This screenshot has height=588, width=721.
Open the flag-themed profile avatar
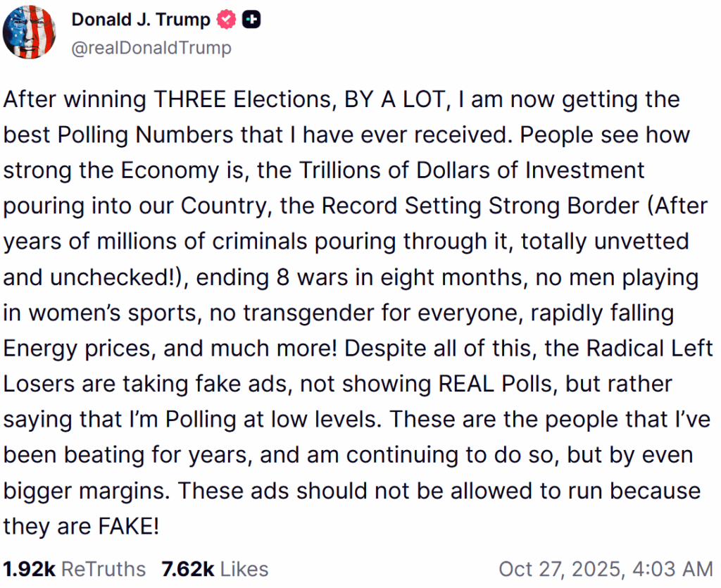click(x=30, y=32)
